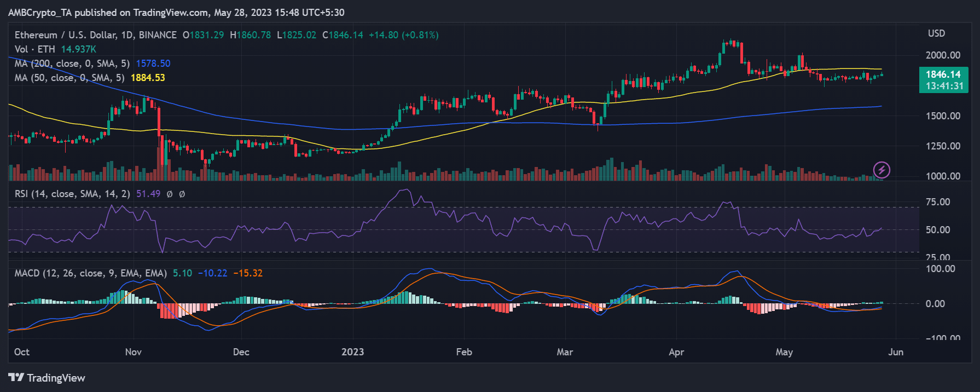Click the MACD value -10.22
This screenshot has width=980, height=392.
212,273
